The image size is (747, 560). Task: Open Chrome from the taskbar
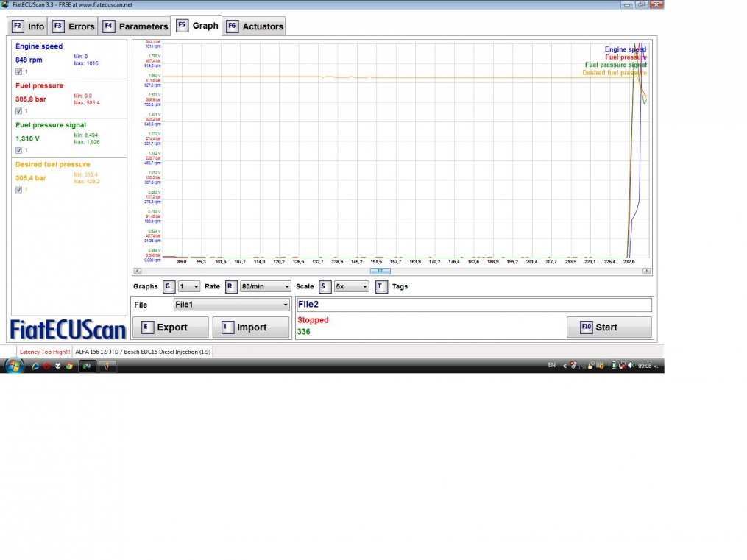point(68,366)
